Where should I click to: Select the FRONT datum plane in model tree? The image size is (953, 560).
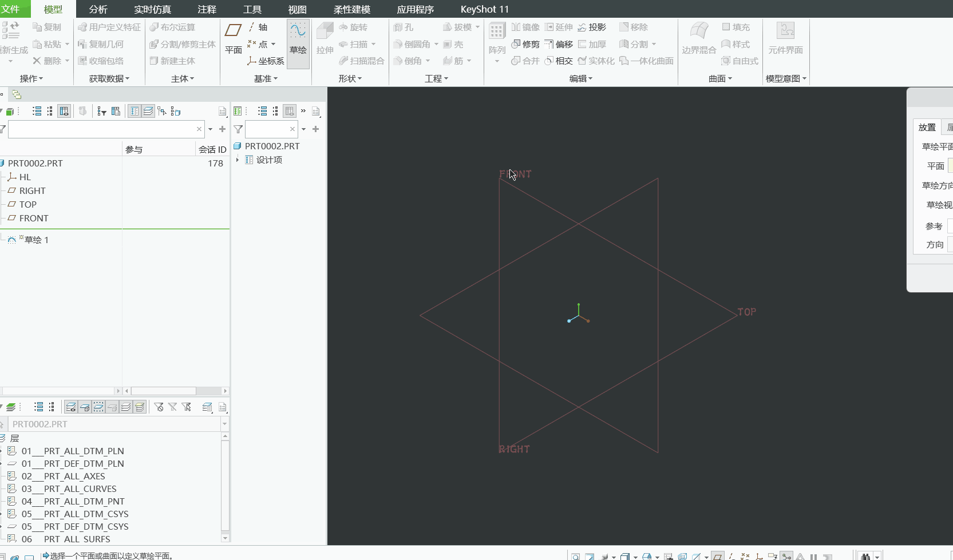pyautogui.click(x=34, y=218)
